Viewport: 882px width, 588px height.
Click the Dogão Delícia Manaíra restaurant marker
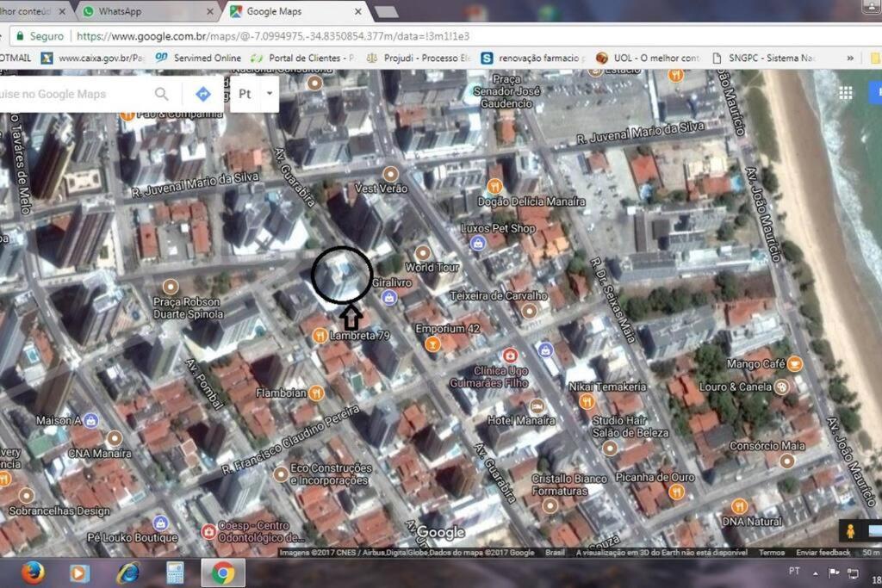click(x=494, y=186)
